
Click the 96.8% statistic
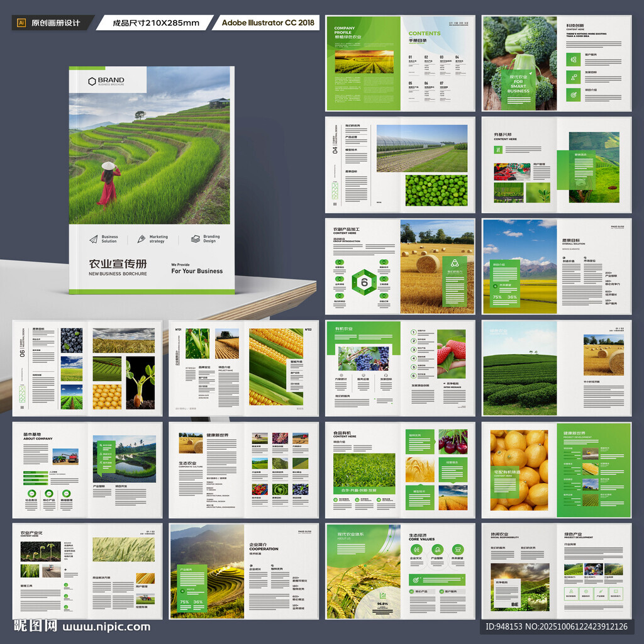click(x=382, y=604)
